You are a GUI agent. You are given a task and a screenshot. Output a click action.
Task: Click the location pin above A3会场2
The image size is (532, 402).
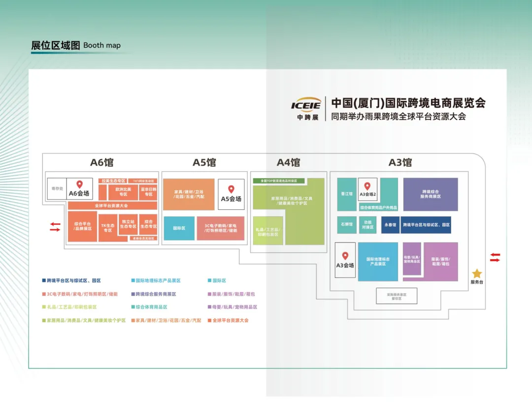pos(367,186)
